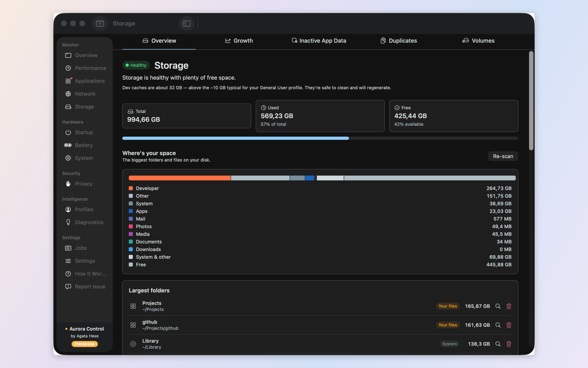Click the '445,88 GB' Free value
588x368 pixels.
pyautogui.click(x=499, y=264)
